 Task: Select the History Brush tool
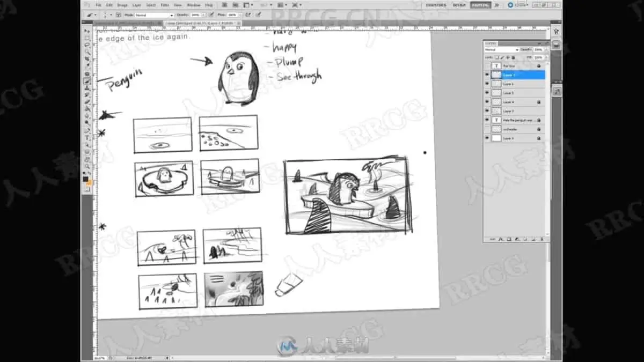86,95
